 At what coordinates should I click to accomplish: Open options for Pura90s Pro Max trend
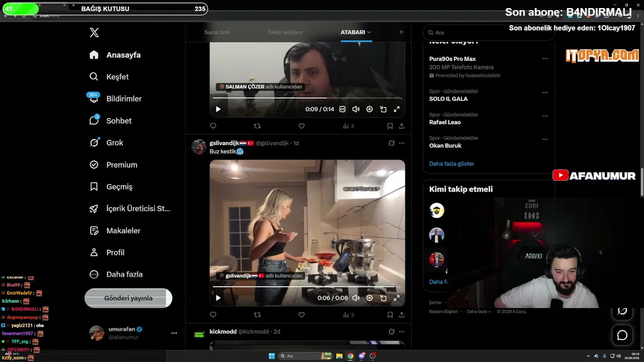click(x=545, y=59)
